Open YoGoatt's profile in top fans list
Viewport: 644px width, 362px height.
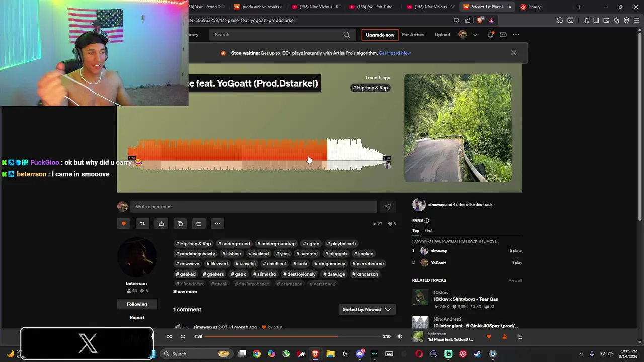click(438, 263)
